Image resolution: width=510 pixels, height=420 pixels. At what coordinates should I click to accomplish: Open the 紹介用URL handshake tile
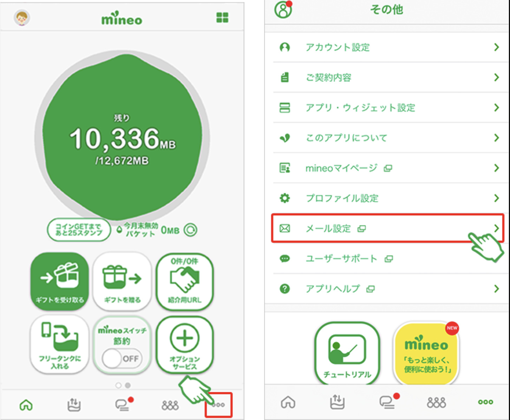tap(185, 281)
